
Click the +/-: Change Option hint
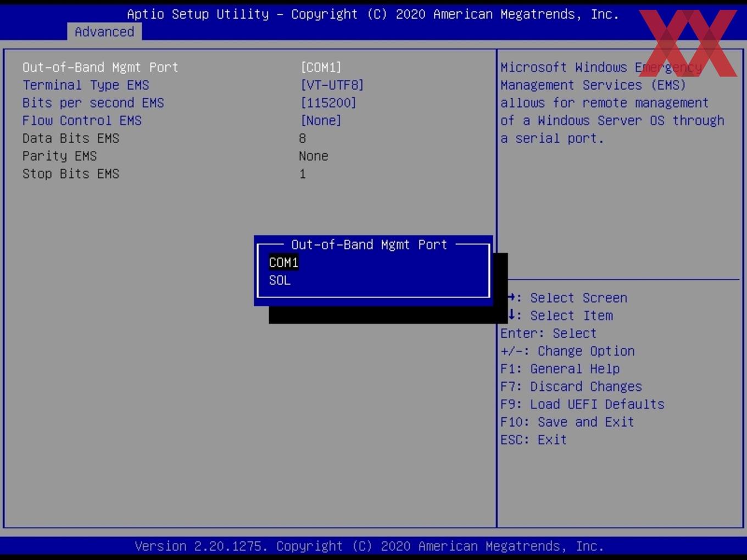[x=567, y=351]
